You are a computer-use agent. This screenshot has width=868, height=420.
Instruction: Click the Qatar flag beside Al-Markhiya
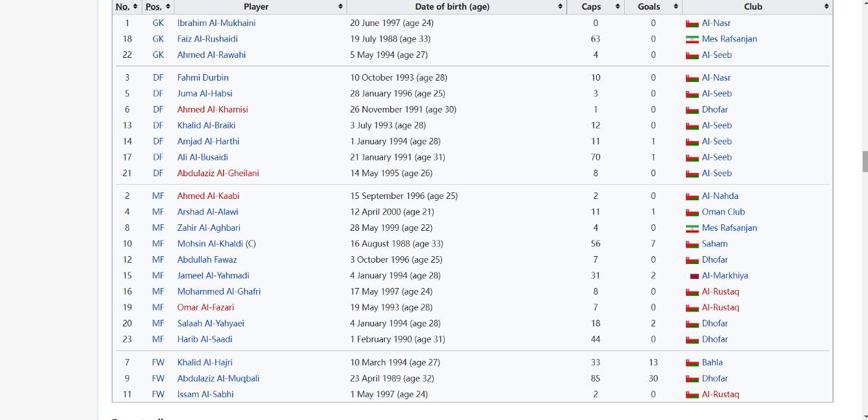click(694, 276)
